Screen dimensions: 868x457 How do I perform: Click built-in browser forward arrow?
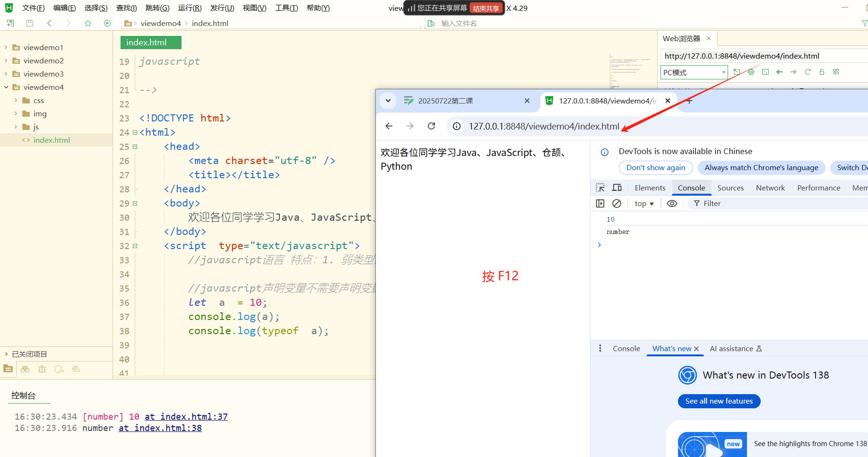point(794,72)
